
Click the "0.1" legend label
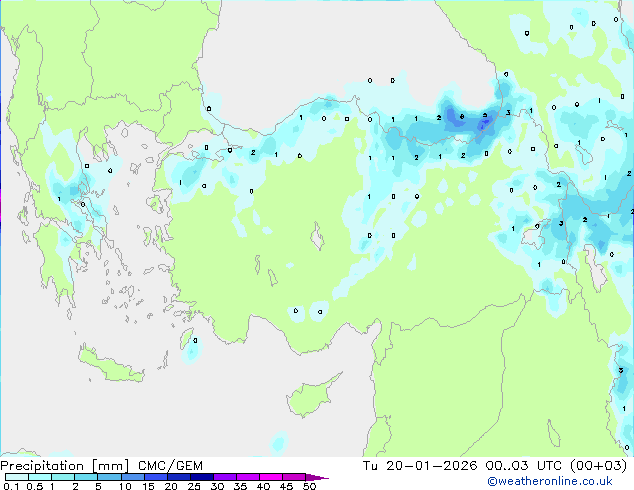pyautogui.click(x=11, y=486)
